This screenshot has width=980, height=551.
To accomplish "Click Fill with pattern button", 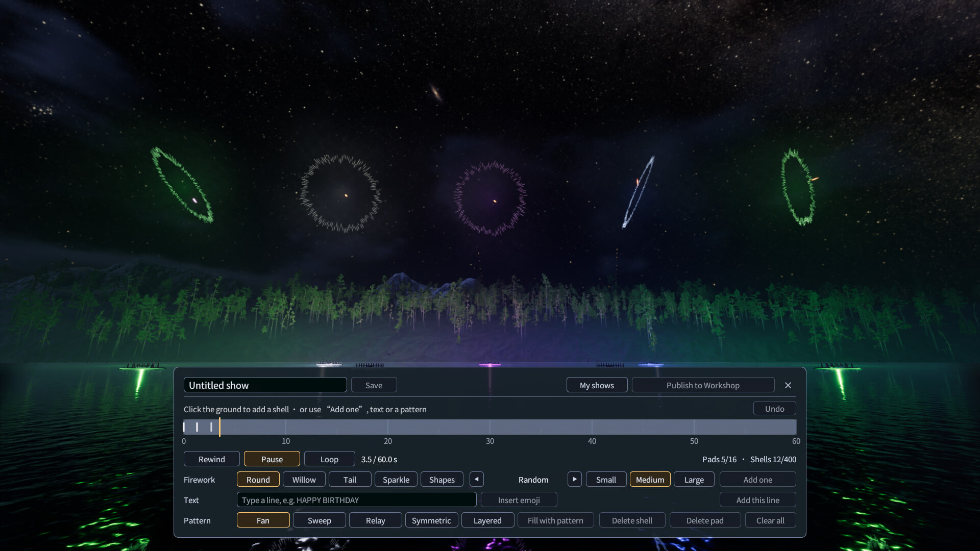I will coord(556,520).
